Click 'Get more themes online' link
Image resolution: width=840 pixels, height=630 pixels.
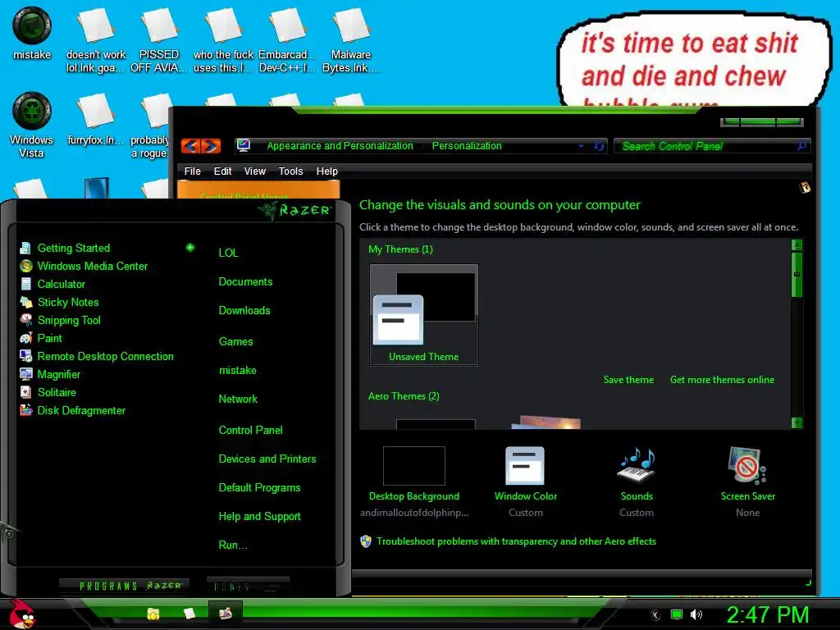tap(722, 380)
